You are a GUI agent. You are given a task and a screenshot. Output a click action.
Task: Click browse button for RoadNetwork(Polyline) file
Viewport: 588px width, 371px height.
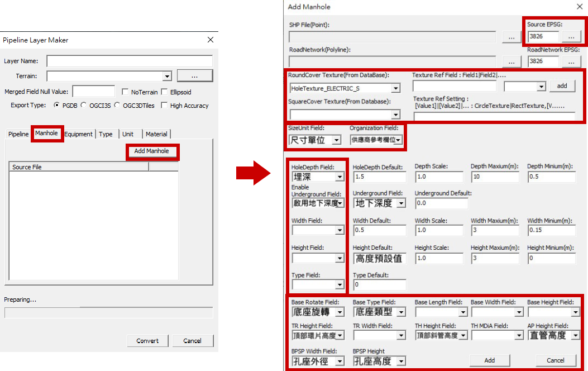[511, 61]
